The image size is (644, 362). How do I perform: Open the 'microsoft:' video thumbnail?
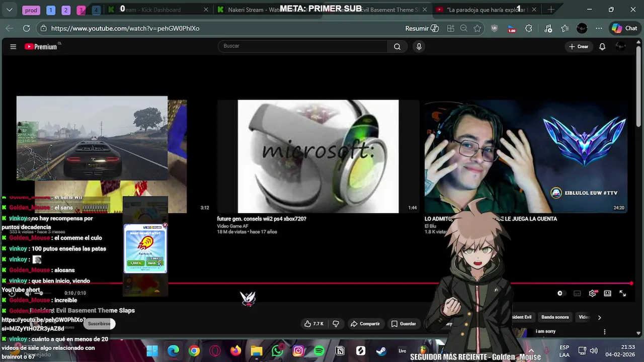point(318,156)
